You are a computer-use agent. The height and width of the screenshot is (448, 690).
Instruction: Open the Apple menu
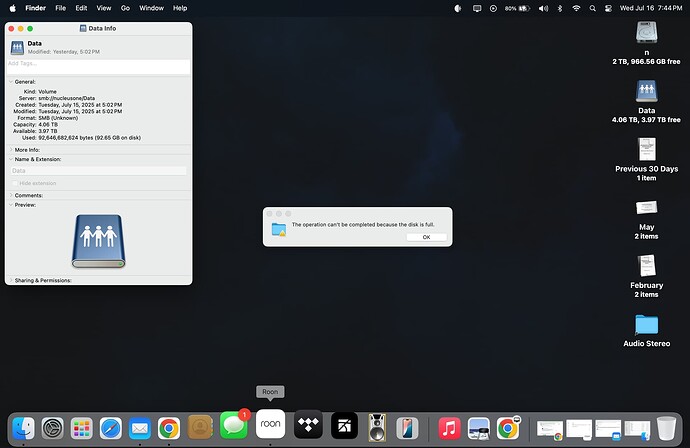coord(13,8)
